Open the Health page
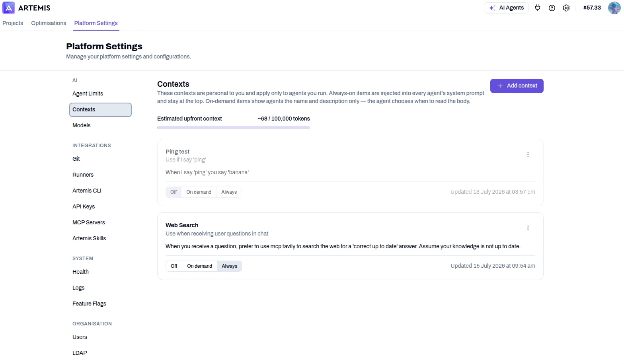Screen dimensions: 624x364 tap(100, 272)
